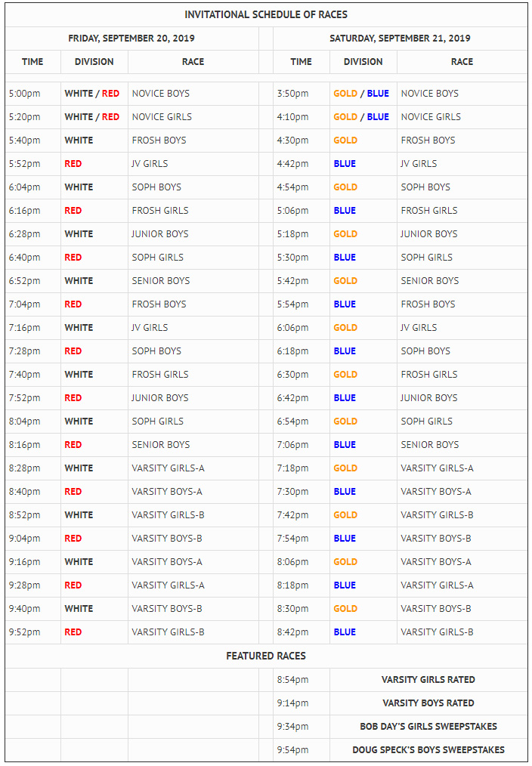The image size is (532, 766).
Task: Click the 7:52pm time cell
Action: coord(33,398)
